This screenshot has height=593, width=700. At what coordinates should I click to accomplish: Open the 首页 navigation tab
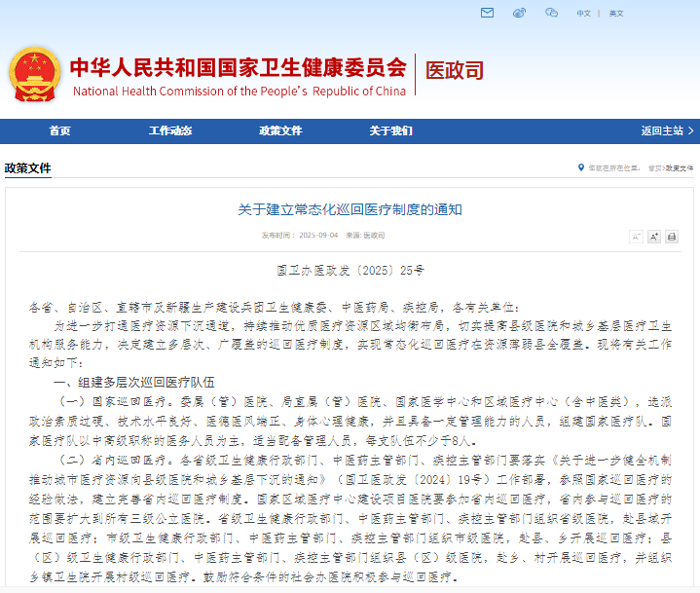59,130
